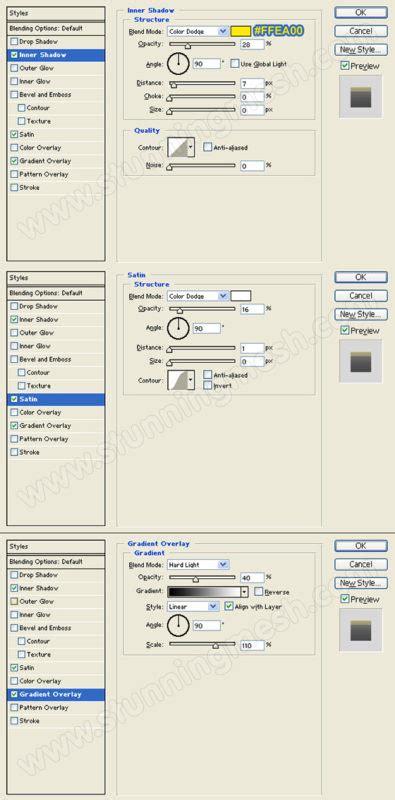Click New Style... in the Inner Shadow dialog
Screen dimensions: 395x800
[361, 49]
